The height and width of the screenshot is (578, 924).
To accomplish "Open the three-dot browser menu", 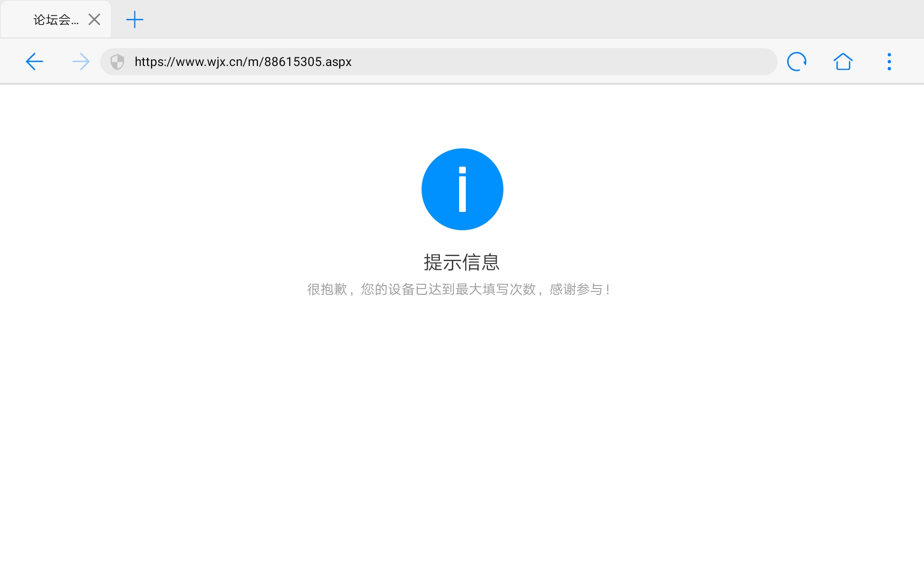I will (889, 62).
